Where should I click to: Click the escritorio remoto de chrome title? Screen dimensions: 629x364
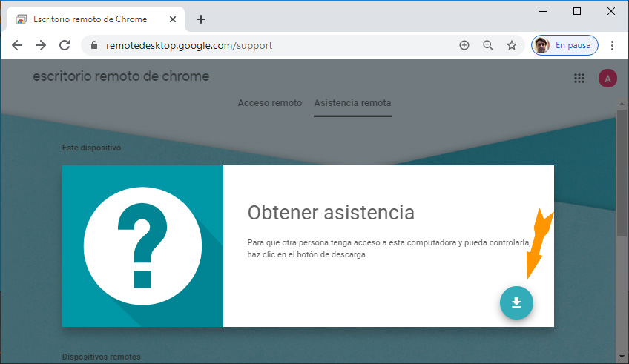coord(121,76)
